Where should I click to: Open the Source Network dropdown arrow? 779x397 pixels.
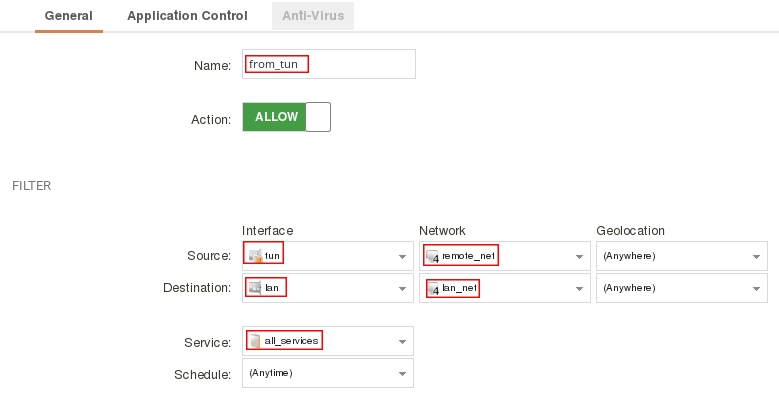tap(579, 257)
